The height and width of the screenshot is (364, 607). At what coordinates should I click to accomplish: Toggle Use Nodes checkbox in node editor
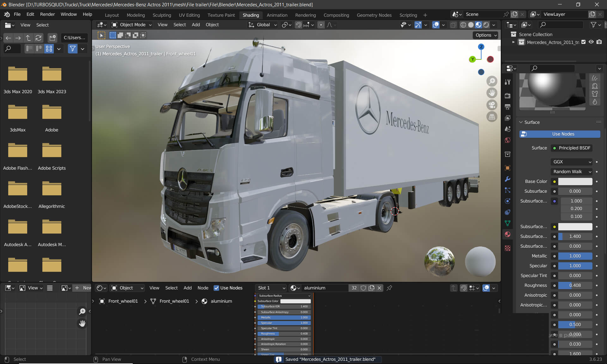point(216,288)
